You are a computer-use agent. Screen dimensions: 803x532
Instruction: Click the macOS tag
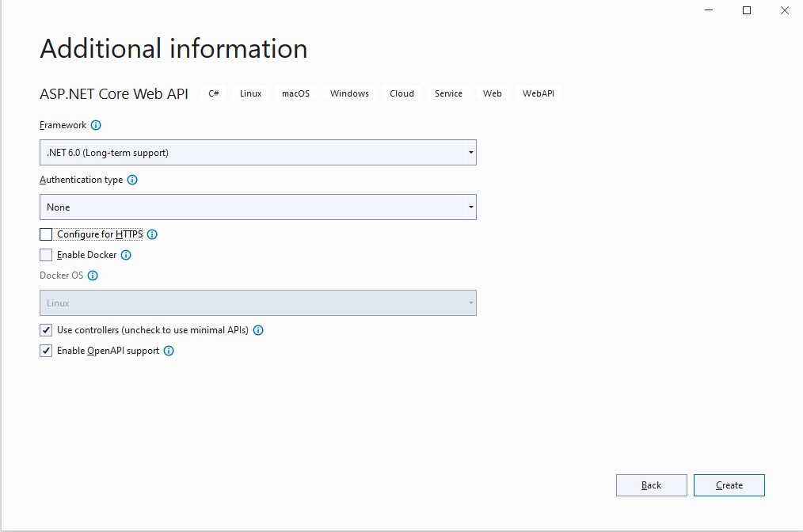[295, 93]
